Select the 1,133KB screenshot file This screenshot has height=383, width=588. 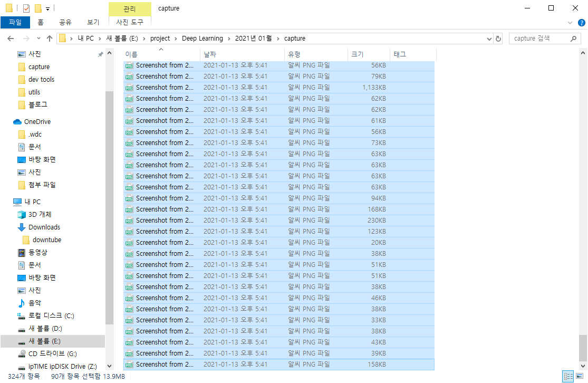pos(278,88)
